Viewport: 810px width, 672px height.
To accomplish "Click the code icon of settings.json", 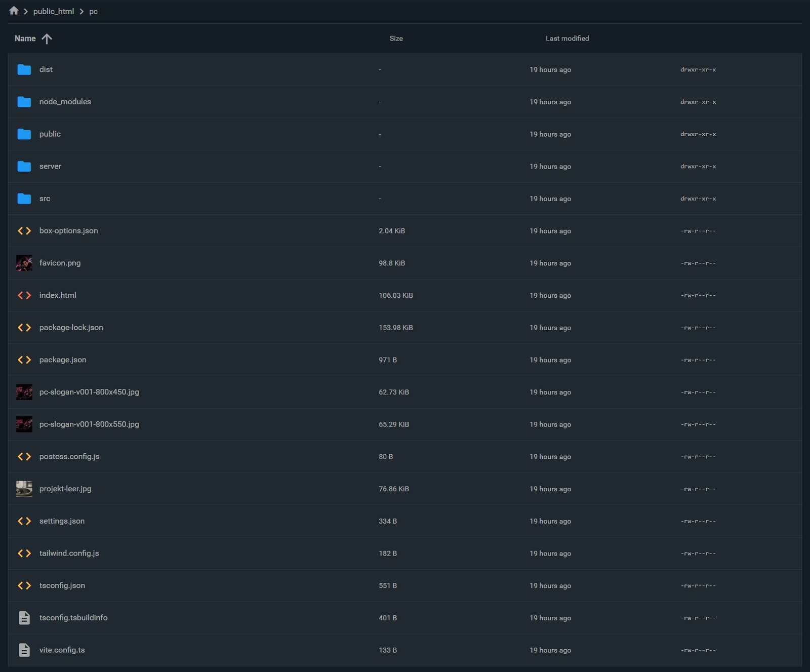I will pyautogui.click(x=24, y=521).
